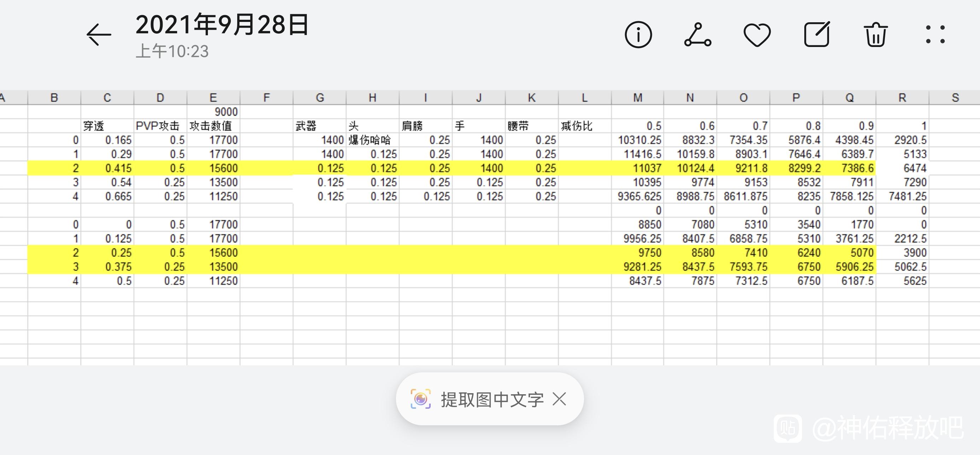980x455 pixels.
Task: Click column header D
Action: (160, 98)
